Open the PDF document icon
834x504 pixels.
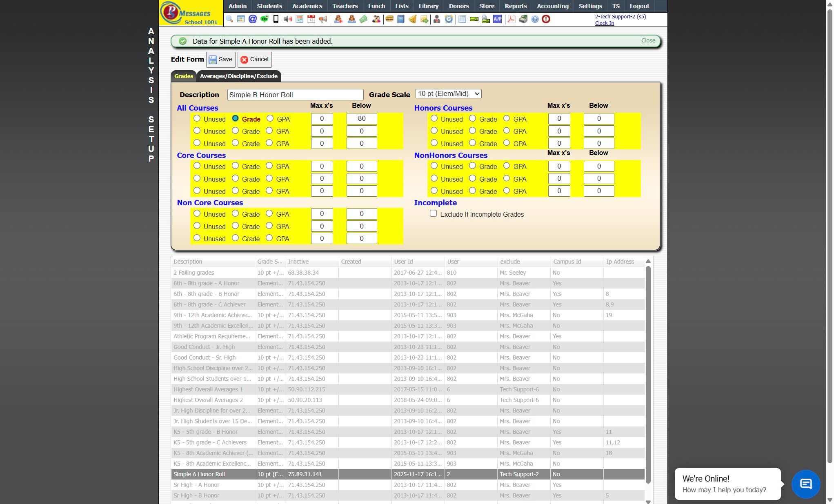tap(511, 19)
